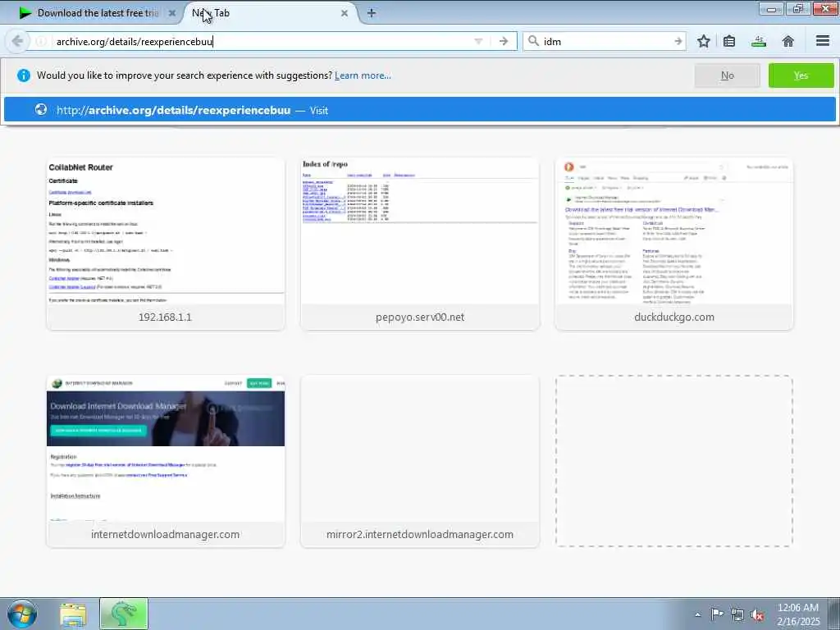Go to the home page icon
The height and width of the screenshot is (630, 840).
tap(788, 41)
